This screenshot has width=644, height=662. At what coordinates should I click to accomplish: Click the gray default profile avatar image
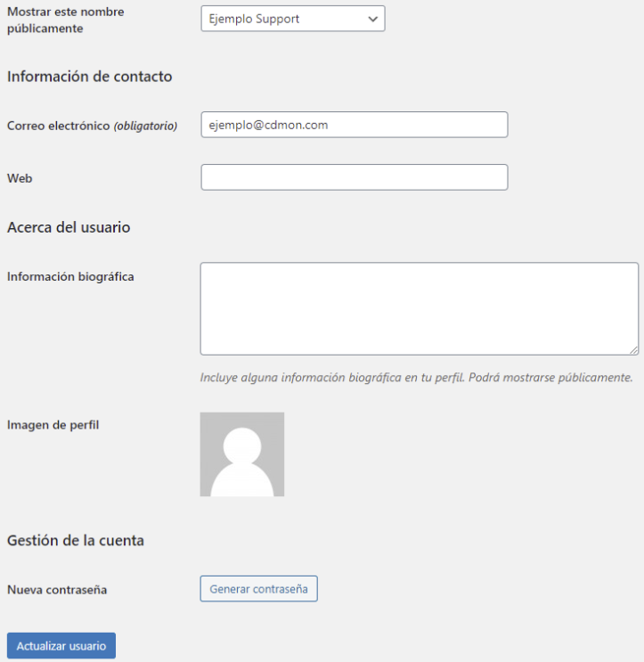tap(242, 454)
